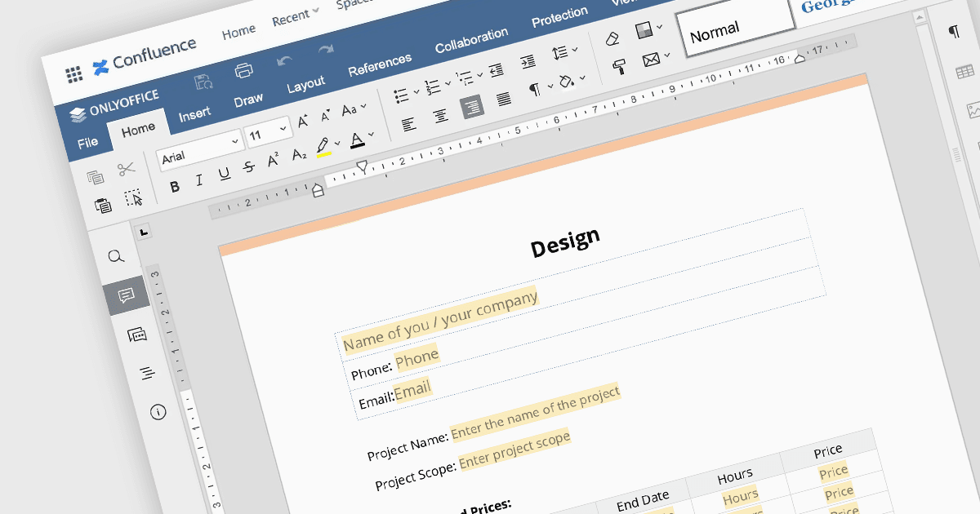Screen dimensions: 980x514
Task: Decrease paragraph indent
Action: click(x=496, y=69)
